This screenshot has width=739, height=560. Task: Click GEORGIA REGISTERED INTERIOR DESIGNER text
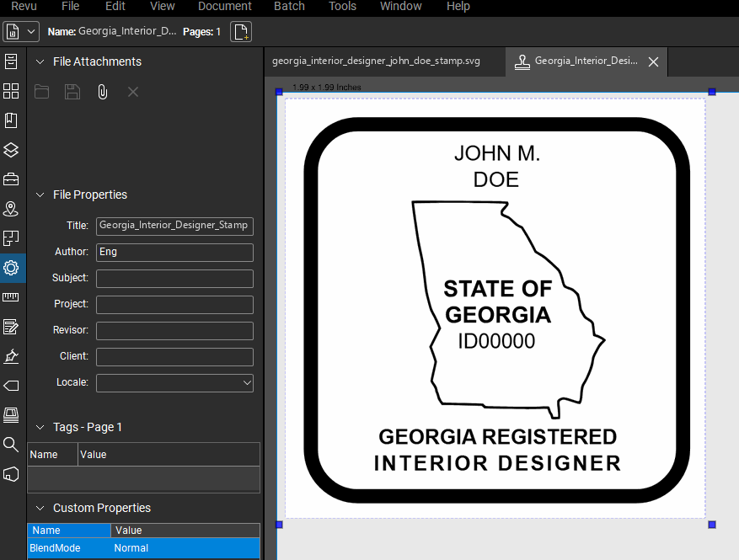pos(497,450)
